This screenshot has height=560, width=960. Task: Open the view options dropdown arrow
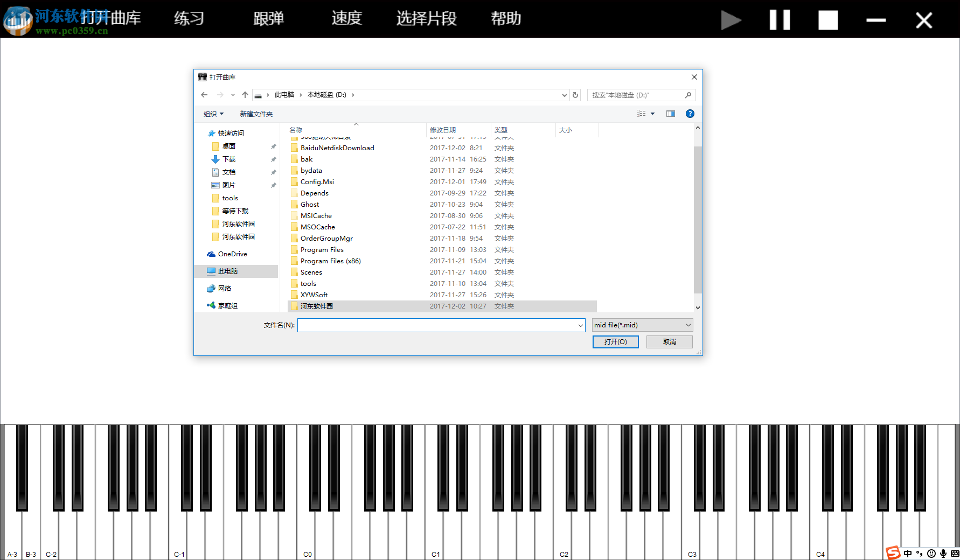click(652, 114)
